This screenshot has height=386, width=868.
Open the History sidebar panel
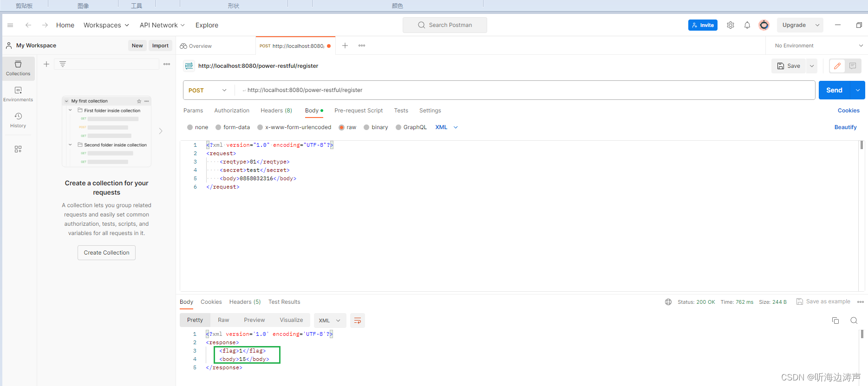(x=18, y=120)
